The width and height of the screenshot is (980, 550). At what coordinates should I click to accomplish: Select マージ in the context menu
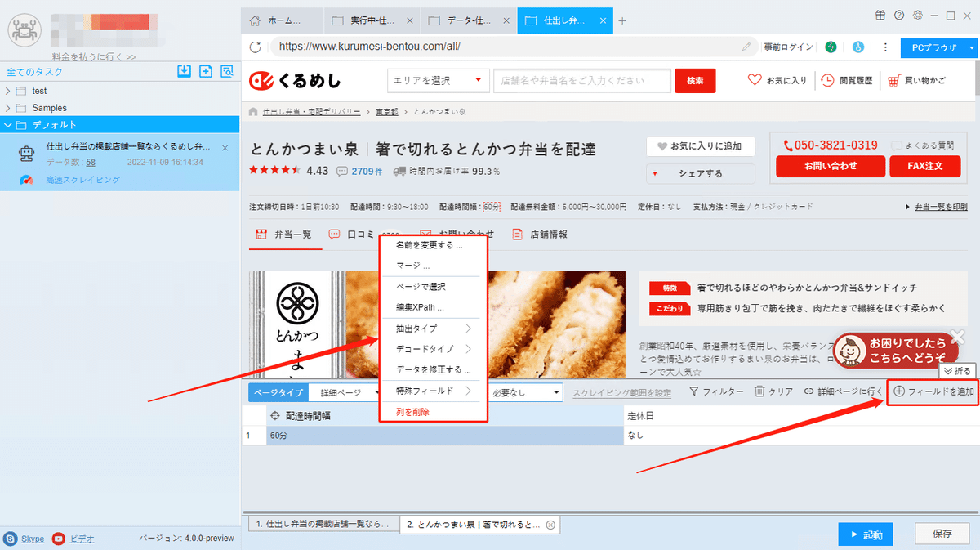coord(412,266)
